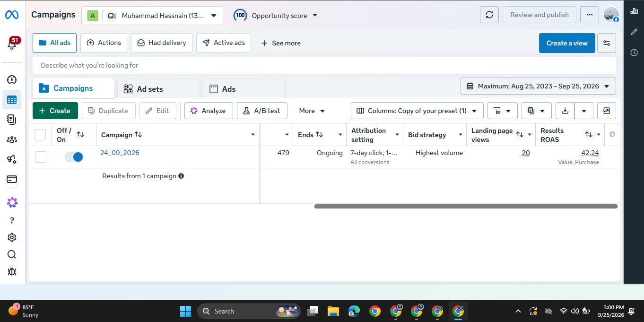Select the Campaigns tab
The height and width of the screenshot is (322, 644).
click(x=73, y=88)
